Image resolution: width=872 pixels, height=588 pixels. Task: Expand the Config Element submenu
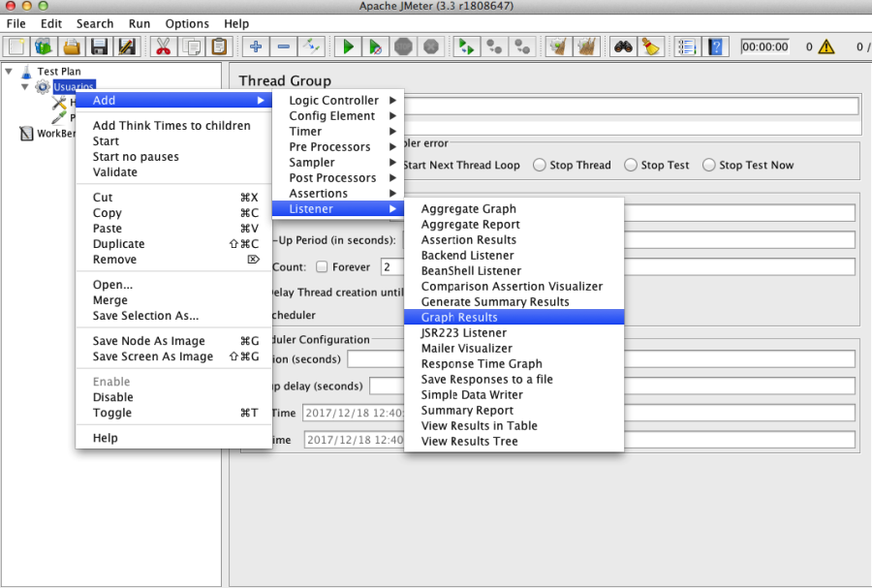338,116
